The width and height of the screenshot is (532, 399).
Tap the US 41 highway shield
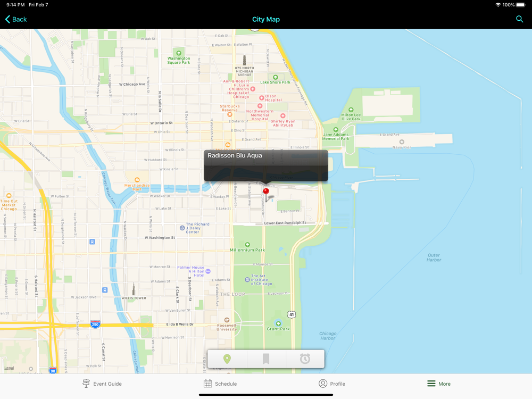292,314
